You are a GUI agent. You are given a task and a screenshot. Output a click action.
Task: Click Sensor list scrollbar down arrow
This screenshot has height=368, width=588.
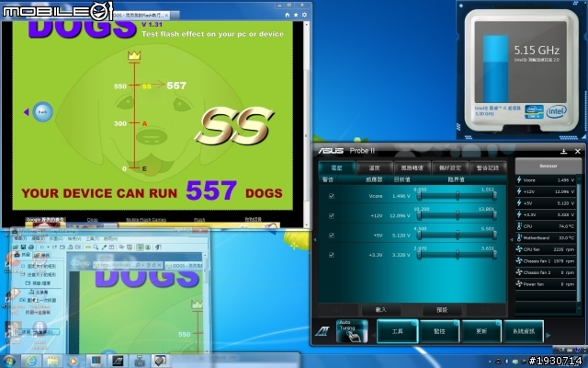click(x=580, y=309)
